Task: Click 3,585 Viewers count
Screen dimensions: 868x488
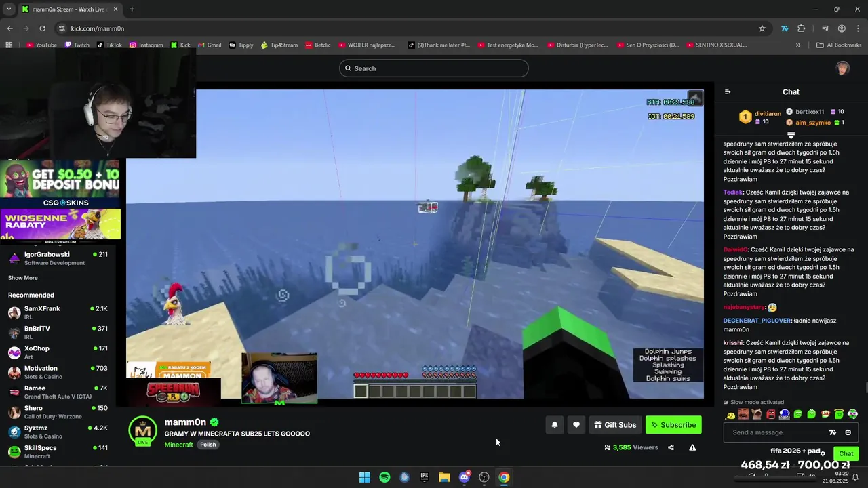Action: (631, 447)
